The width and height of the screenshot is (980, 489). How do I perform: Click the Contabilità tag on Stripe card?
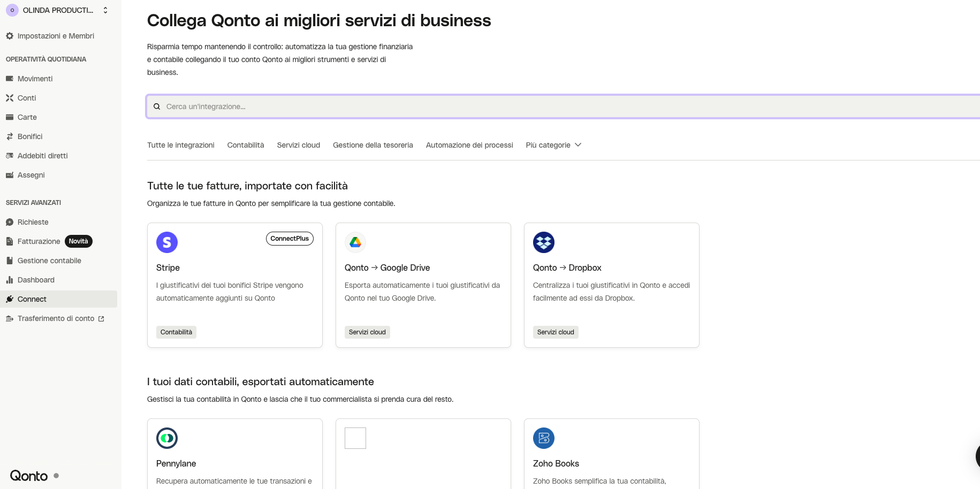point(176,332)
